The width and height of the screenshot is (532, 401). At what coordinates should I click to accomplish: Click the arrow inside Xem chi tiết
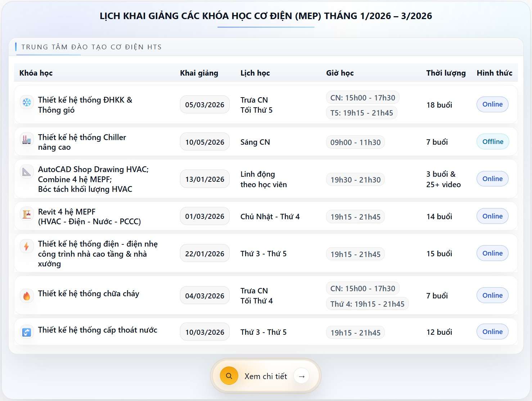pyautogui.click(x=302, y=376)
